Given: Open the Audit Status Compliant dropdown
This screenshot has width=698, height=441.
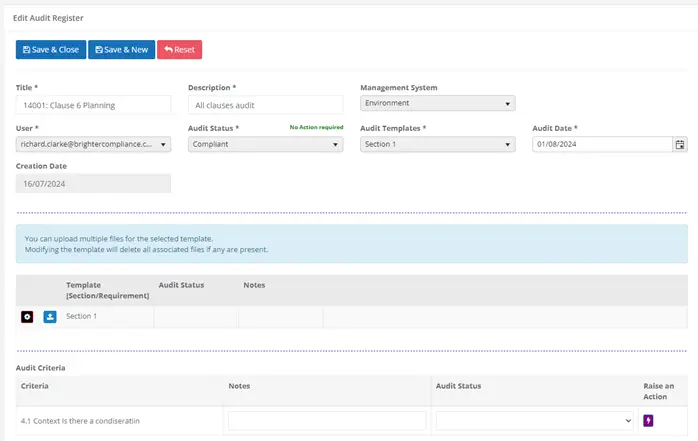Looking at the screenshot, I should point(265,144).
